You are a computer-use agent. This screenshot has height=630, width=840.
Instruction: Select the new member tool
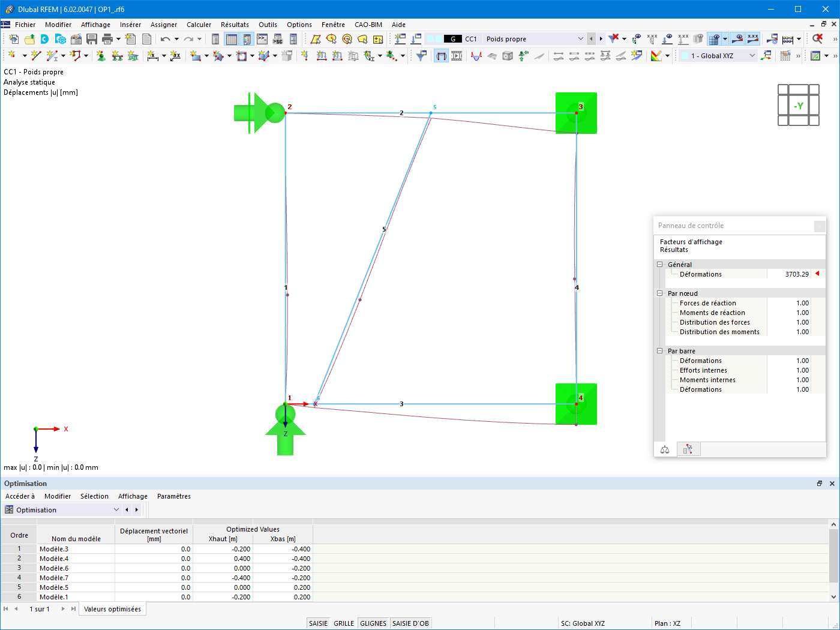(52, 56)
